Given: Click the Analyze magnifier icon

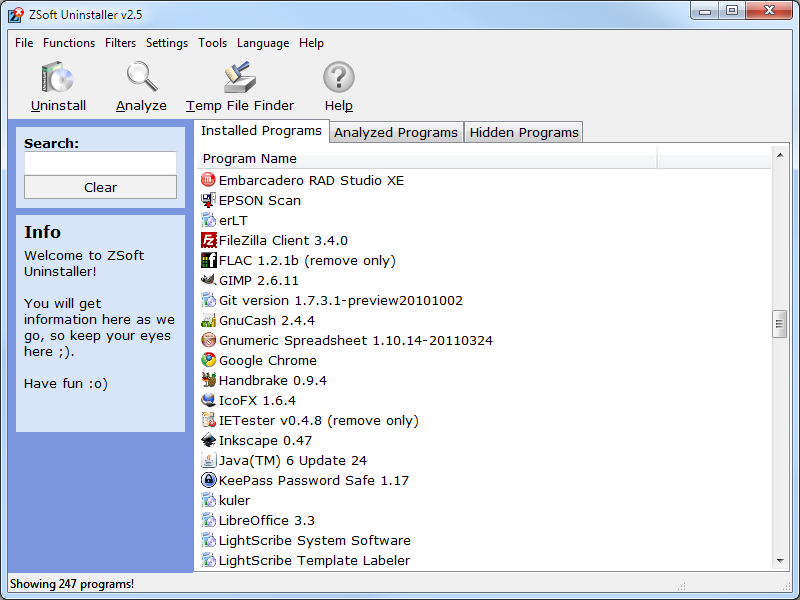Looking at the screenshot, I should tap(141, 78).
